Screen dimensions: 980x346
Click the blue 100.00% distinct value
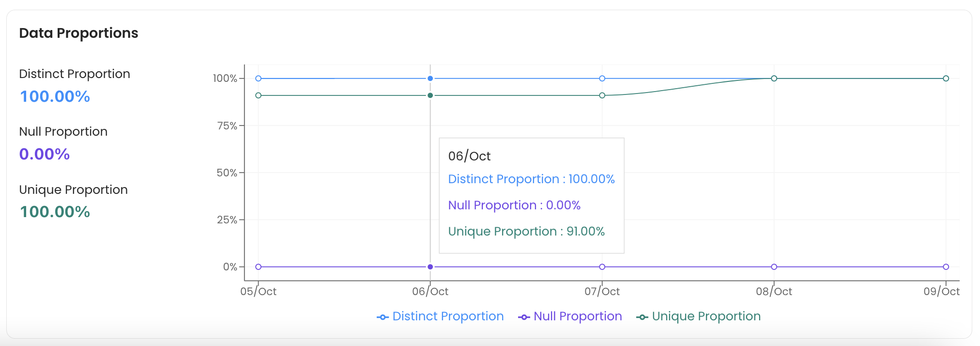55,96
